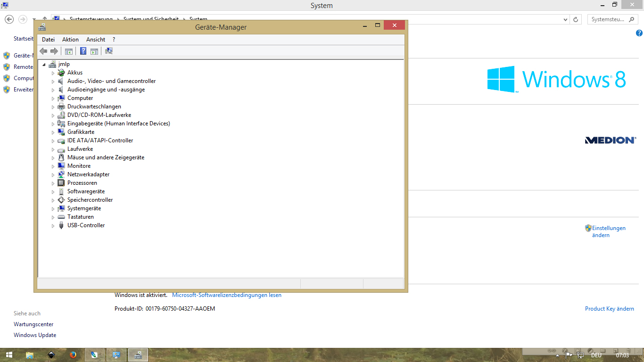Expand Audioeingänge und -ausgänge
The width and height of the screenshot is (644, 362).
[x=53, y=90]
